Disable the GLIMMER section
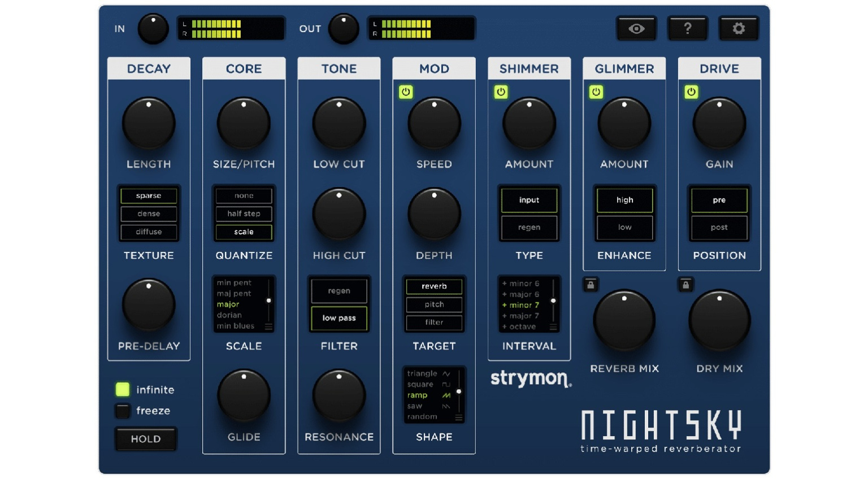Viewport: 868px width, 479px height. [x=597, y=92]
